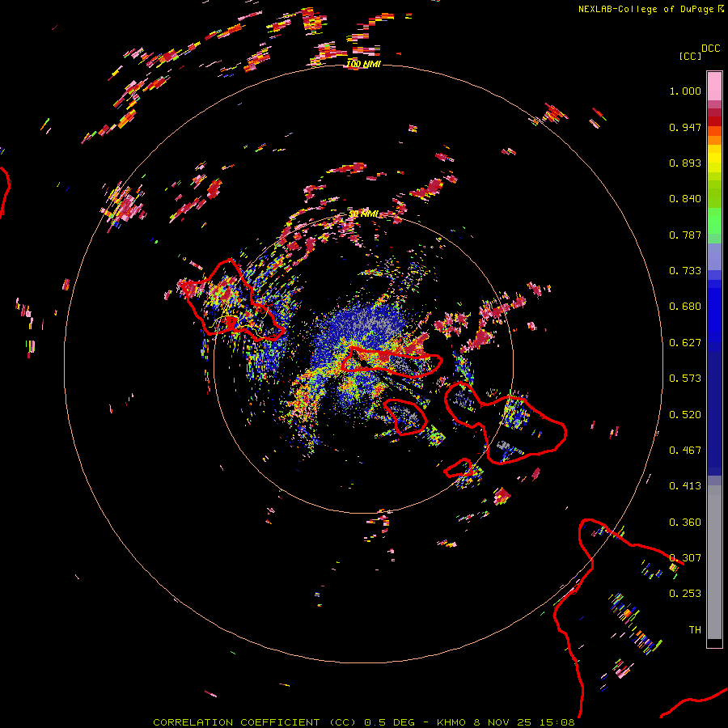
Task: Pick the light pink top color bar segment
Action: (x=714, y=86)
